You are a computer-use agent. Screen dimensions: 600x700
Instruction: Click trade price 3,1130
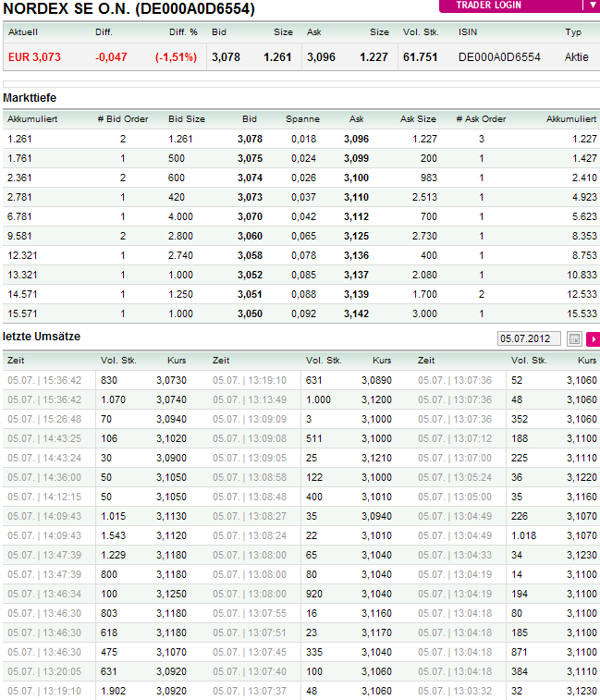click(171, 517)
